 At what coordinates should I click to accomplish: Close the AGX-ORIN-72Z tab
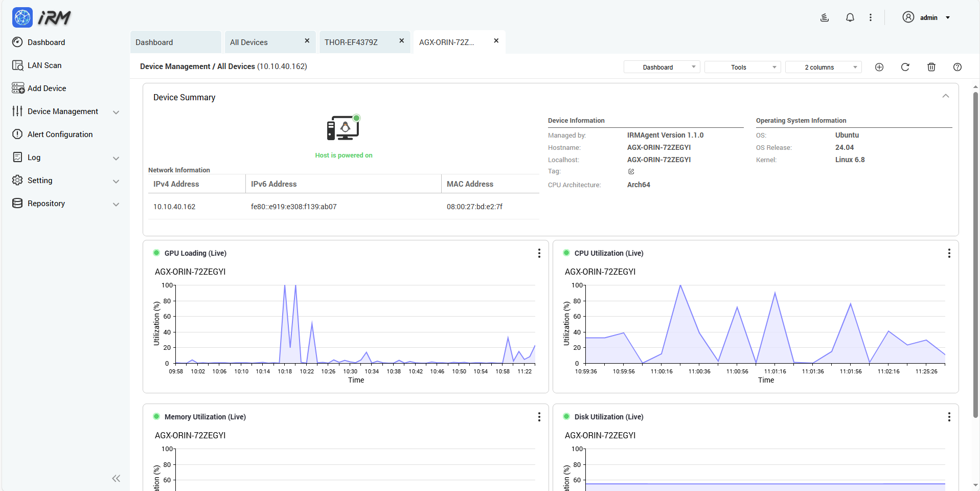[496, 40]
